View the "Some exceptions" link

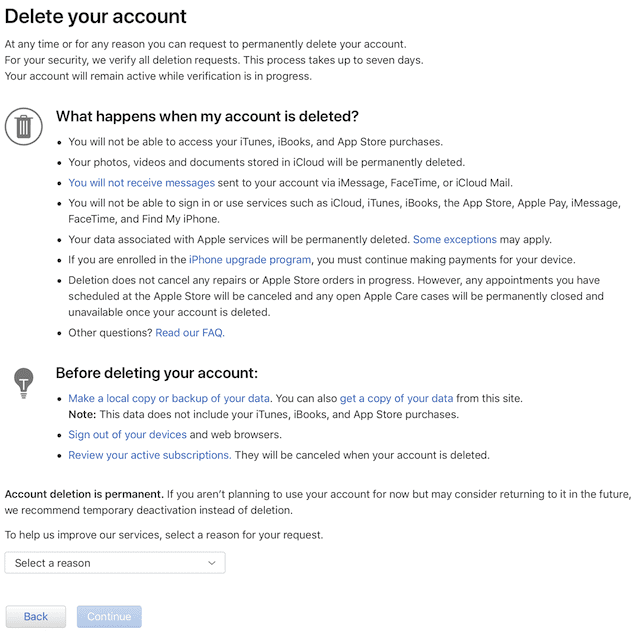(x=454, y=240)
